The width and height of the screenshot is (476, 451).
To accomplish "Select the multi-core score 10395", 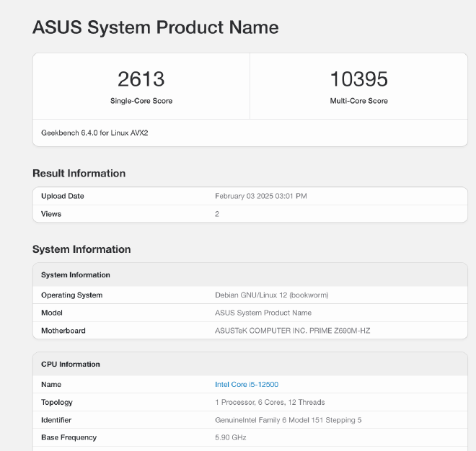I will tap(359, 79).
